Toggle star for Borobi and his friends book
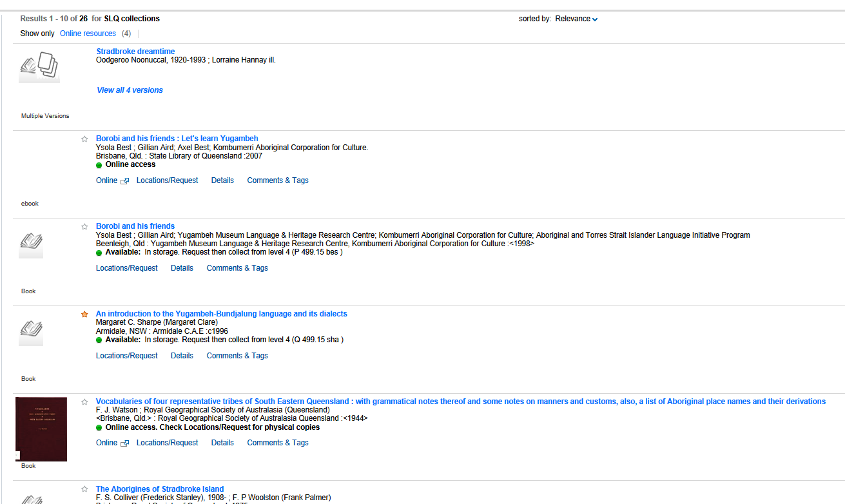Image resolution: width=845 pixels, height=504 pixels. (x=84, y=226)
